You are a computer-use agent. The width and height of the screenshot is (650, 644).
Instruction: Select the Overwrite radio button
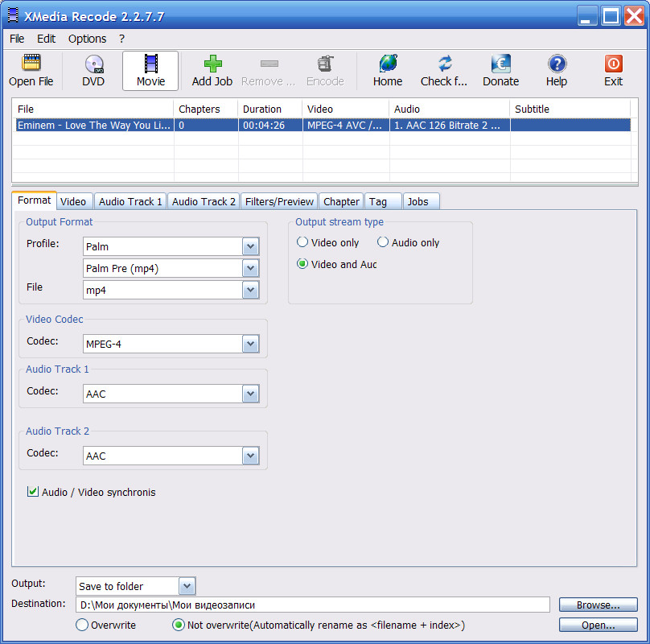[82, 625]
